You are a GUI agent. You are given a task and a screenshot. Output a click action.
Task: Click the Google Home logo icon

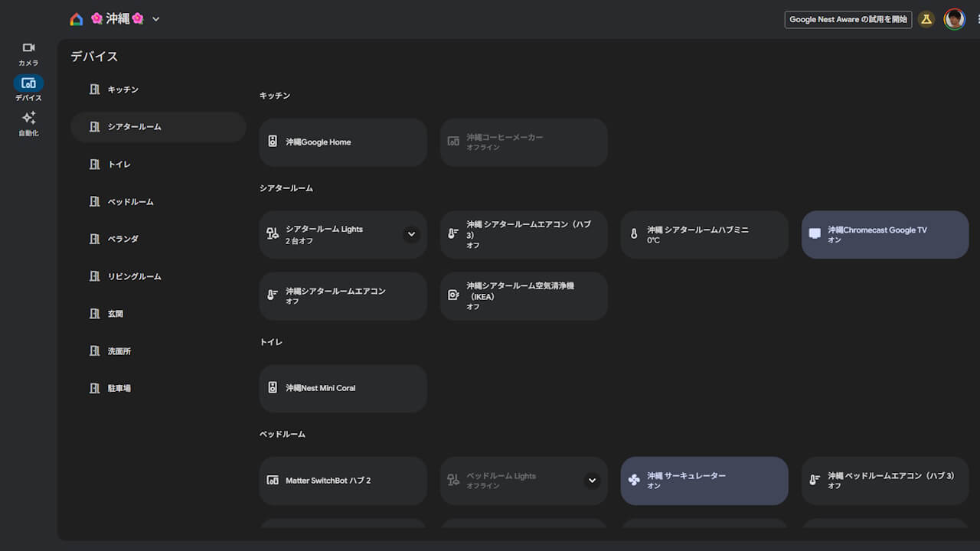(76, 19)
